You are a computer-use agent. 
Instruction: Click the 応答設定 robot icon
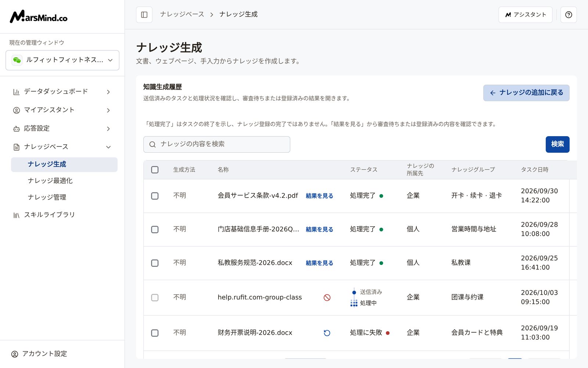[16, 128]
